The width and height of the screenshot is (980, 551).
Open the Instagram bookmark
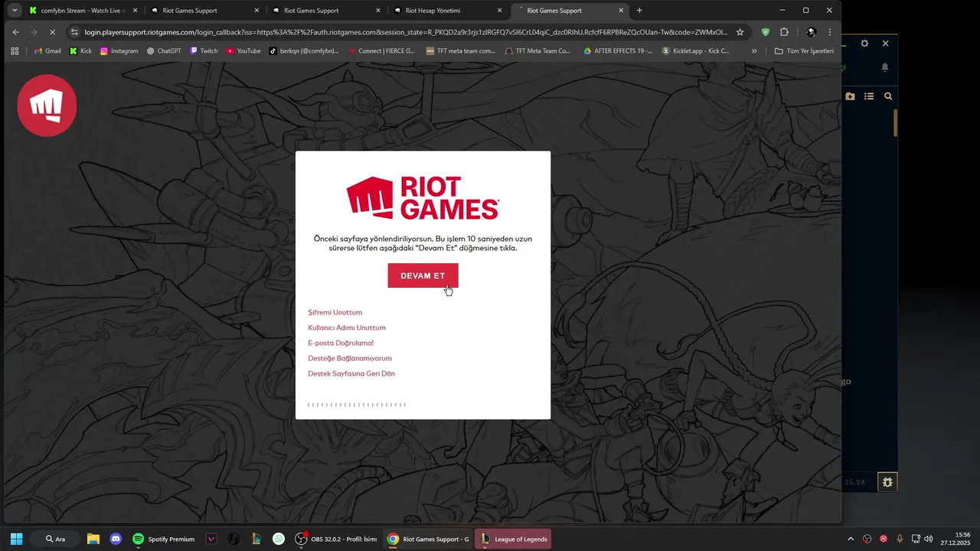[119, 51]
